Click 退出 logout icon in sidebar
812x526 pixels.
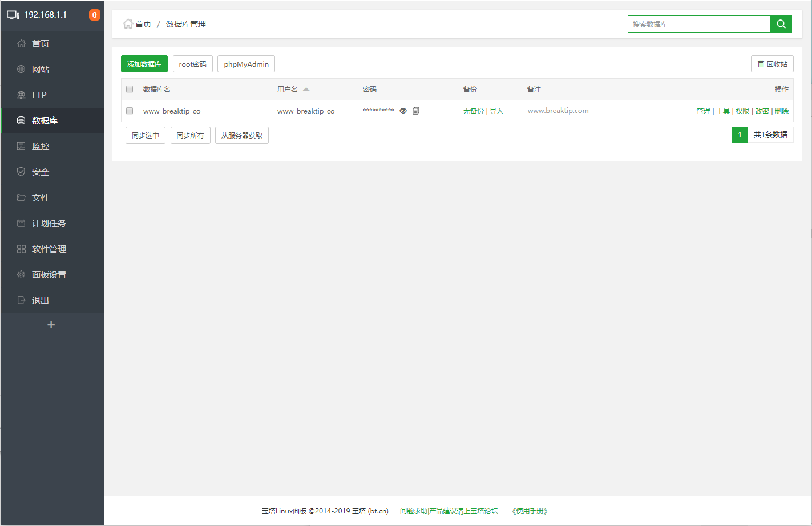pos(22,300)
